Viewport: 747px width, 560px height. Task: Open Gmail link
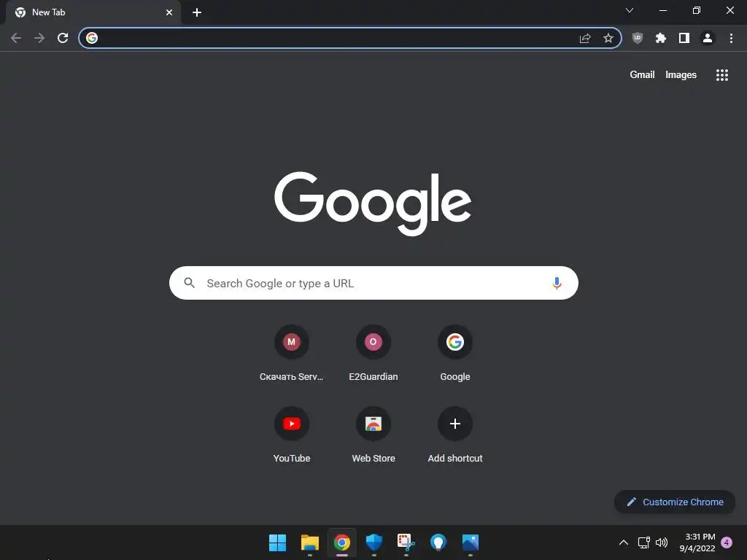[x=642, y=75]
